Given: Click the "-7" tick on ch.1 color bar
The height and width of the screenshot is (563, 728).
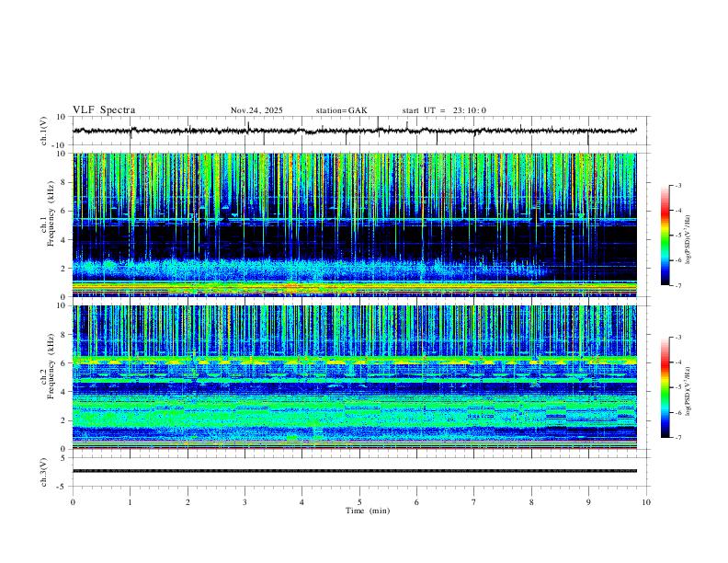Looking at the screenshot, I should [x=677, y=285].
